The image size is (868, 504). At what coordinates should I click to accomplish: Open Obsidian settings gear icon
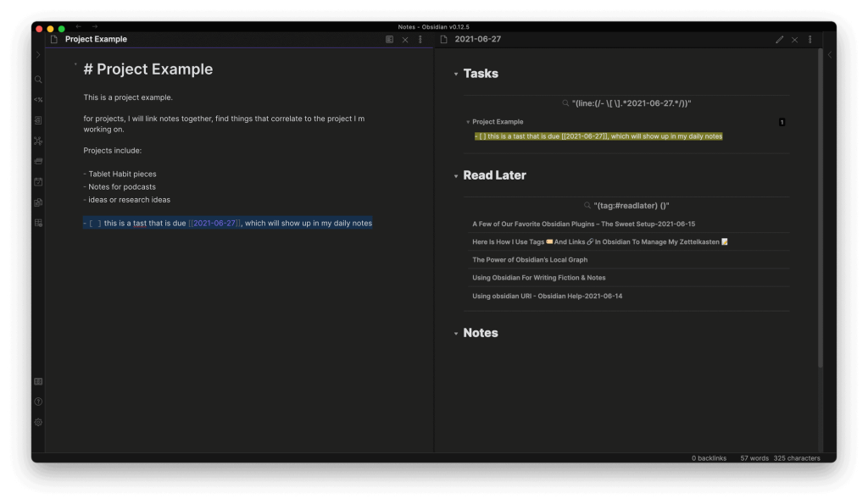(x=38, y=422)
